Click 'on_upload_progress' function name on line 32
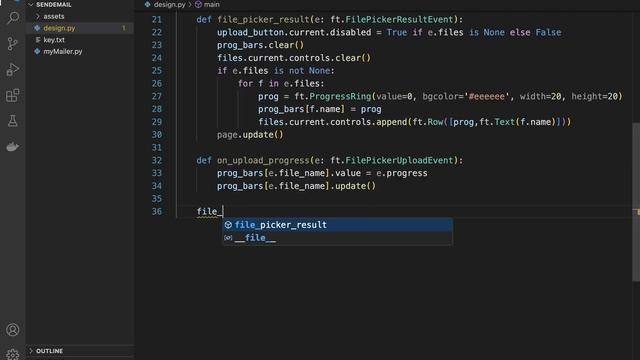The image size is (640, 360). [x=263, y=160]
